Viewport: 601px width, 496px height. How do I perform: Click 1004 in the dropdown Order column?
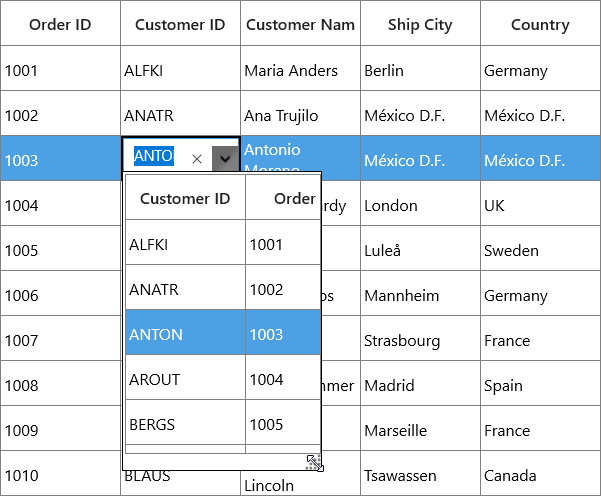click(283, 379)
